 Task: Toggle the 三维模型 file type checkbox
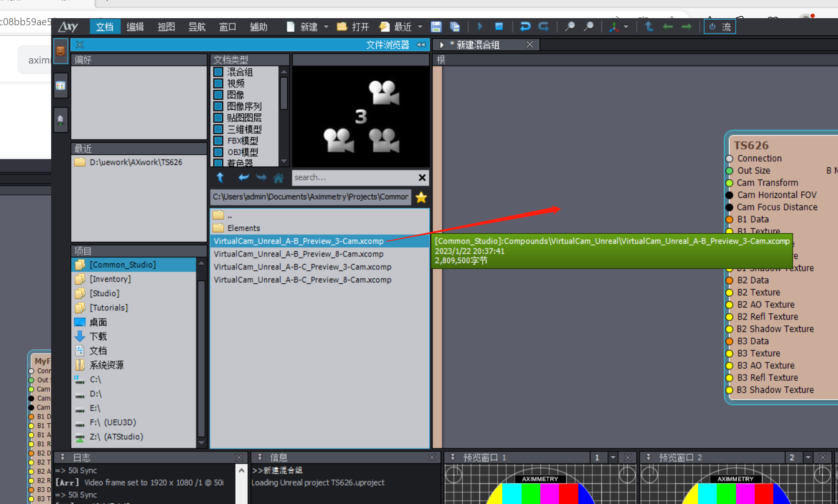point(218,129)
